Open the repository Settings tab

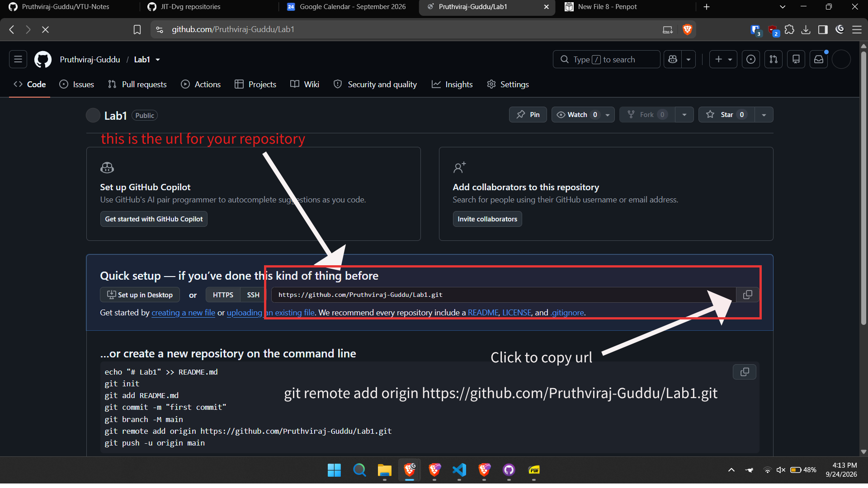point(508,84)
